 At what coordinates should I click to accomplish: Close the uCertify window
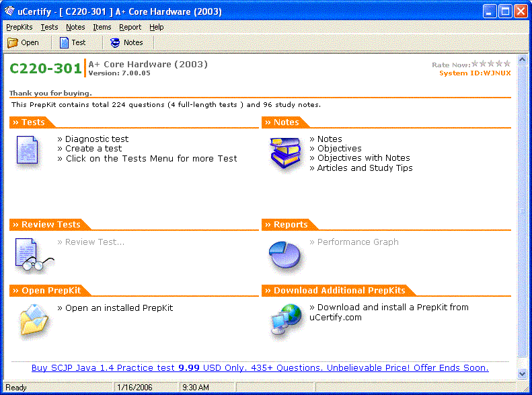pyautogui.click(x=521, y=11)
